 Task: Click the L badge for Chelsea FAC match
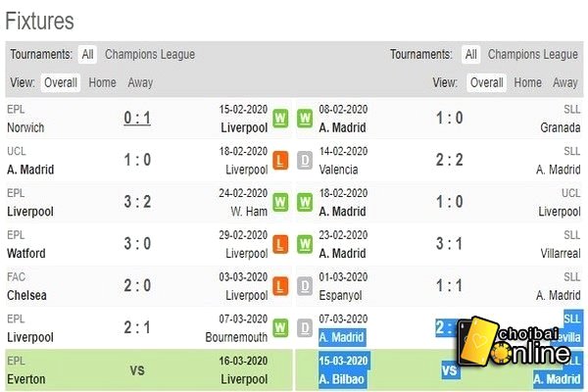[280, 286]
